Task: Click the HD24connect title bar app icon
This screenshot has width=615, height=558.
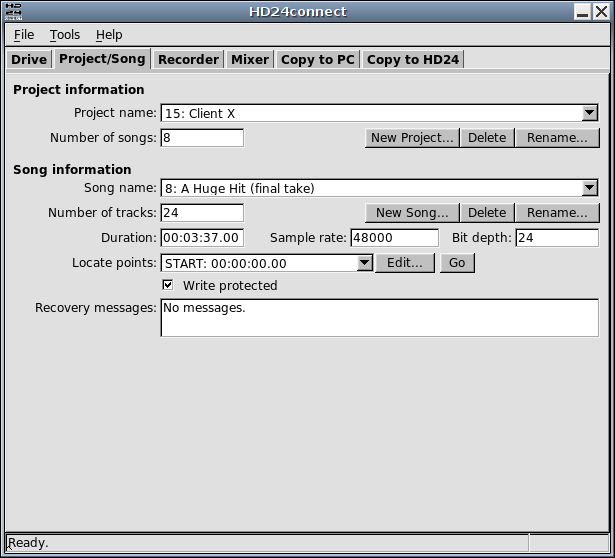Action: pyautogui.click(x=12, y=11)
